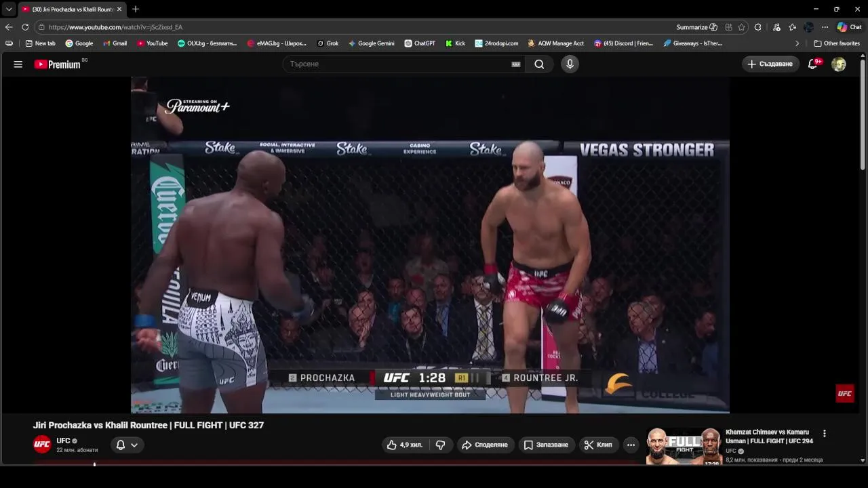
Task: Open Khamzat Chimaev vs Kamaru Usman title
Action: click(769, 436)
